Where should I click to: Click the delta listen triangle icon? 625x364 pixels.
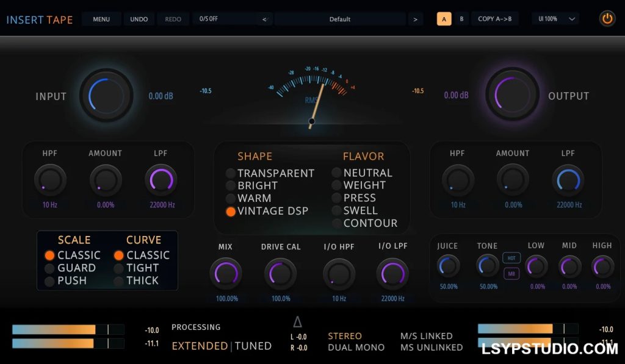pyautogui.click(x=297, y=321)
